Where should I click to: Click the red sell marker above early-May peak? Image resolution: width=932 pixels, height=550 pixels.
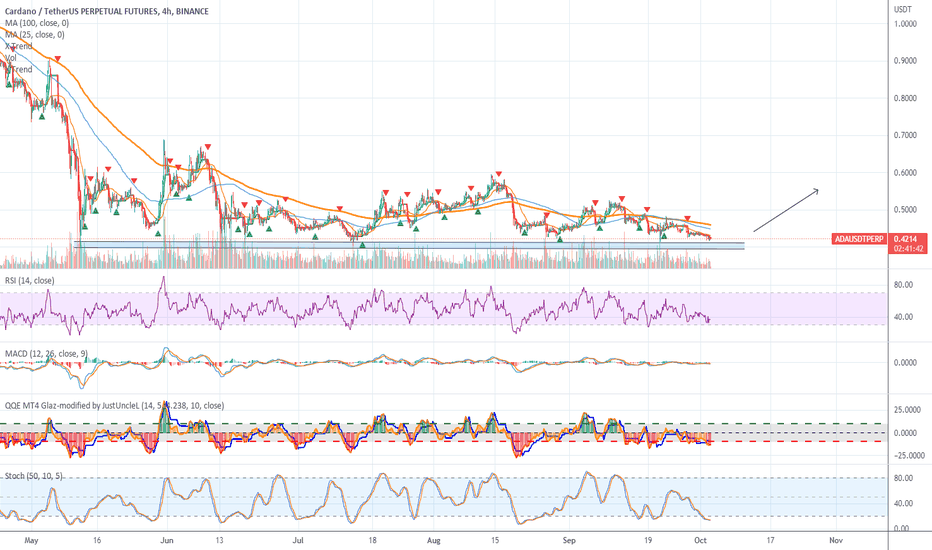tap(58, 58)
